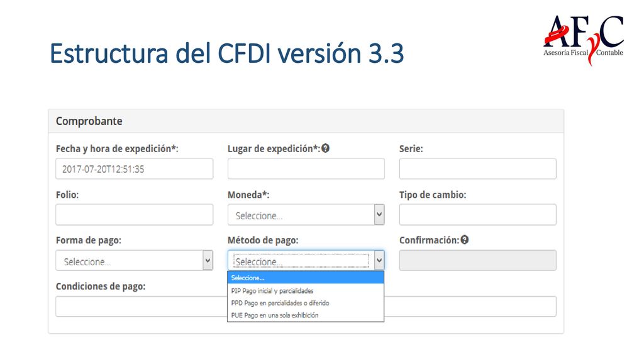Click the Forma de pago label
Image resolution: width=644 pixels, height=362 pixels.
tap(89, 241)
